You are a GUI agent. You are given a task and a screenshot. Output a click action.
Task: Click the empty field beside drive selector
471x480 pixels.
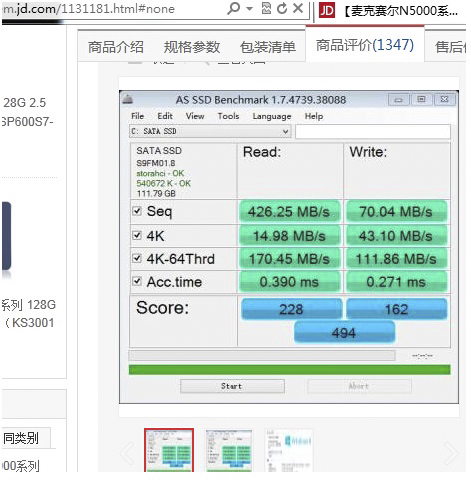(373, 132)
